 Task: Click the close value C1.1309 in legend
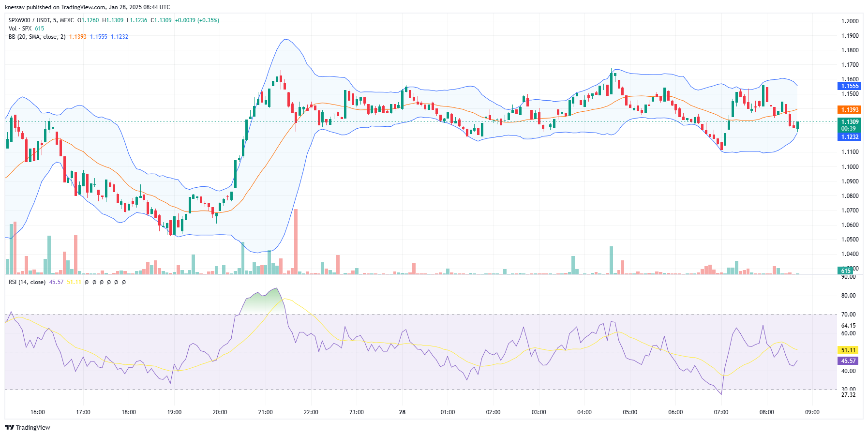coord(161,20)
